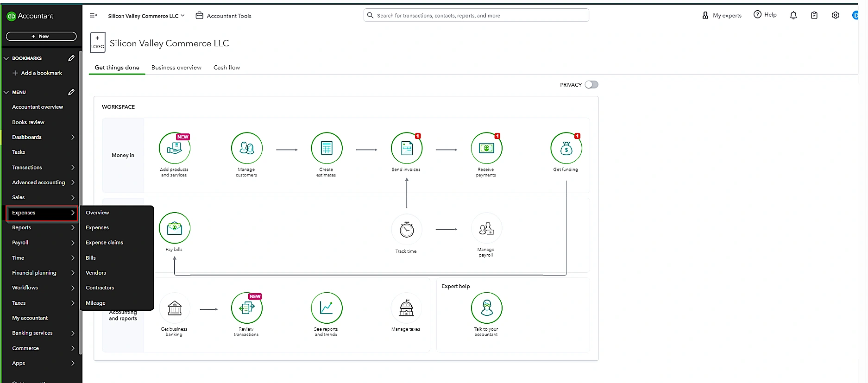Open Send invoices icon
The width and height of the screenshot is (868, 383).
click(x=407, y=148)
